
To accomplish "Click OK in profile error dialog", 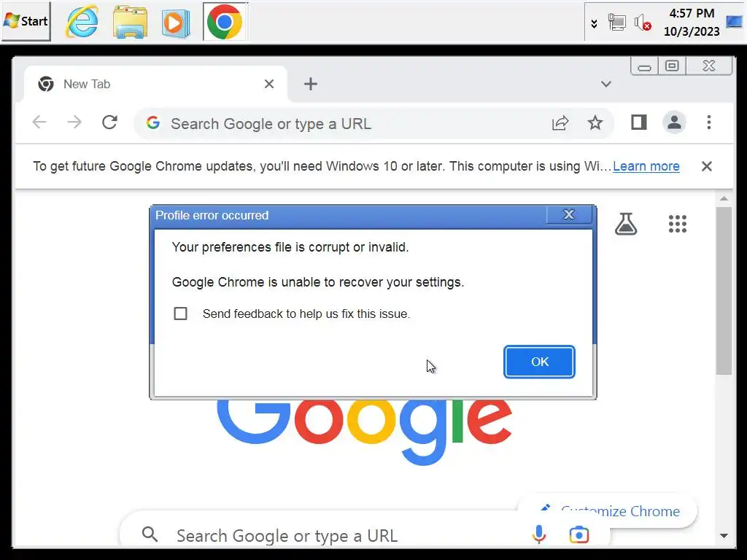I will [x=539, y=362].
